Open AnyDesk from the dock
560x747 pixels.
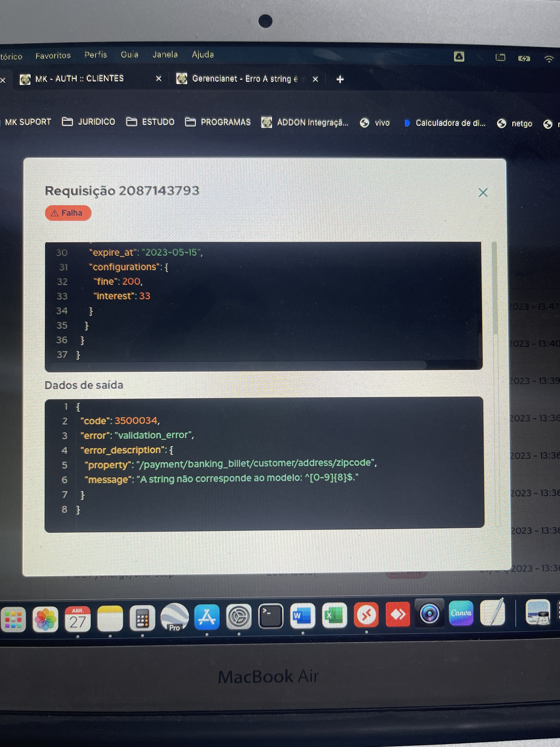[x=398, y=614]
